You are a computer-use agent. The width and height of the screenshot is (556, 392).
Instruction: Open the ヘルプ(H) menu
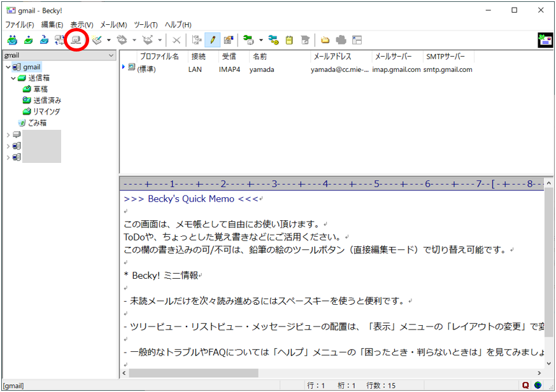pyautogui.click(x=178, y=25)
